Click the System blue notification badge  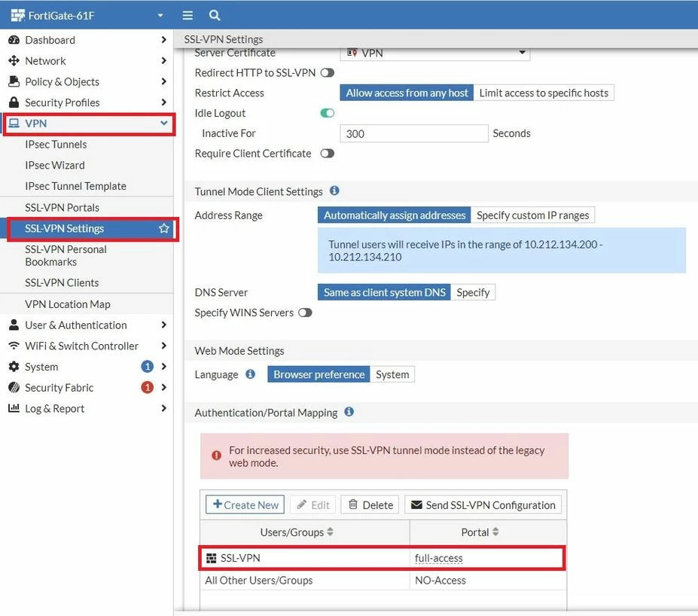click(x=148, y=366)
